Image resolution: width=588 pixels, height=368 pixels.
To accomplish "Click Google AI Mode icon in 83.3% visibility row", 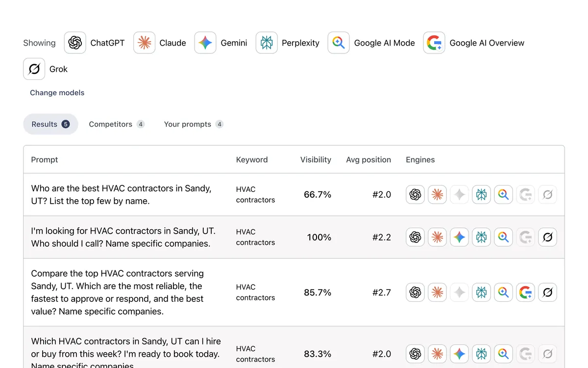I will point(504,354).
